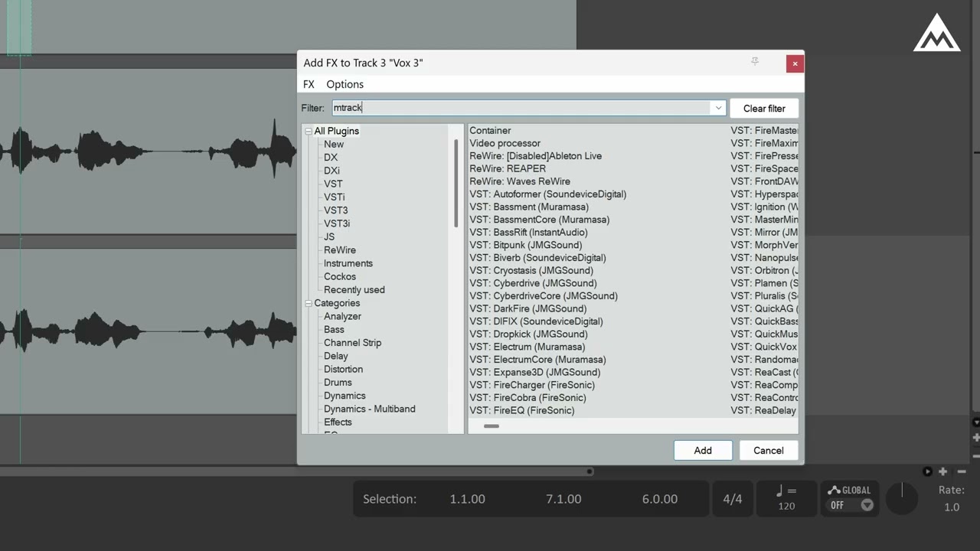Click the plugin tree vertical scrollbar
This screenshot has height=551, width=980.
[456, 183]
